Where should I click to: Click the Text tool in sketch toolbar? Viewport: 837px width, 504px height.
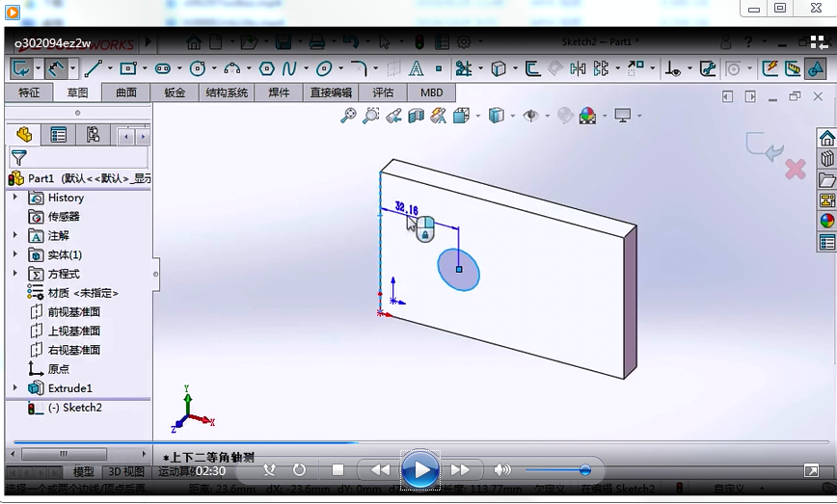[417, 68]
